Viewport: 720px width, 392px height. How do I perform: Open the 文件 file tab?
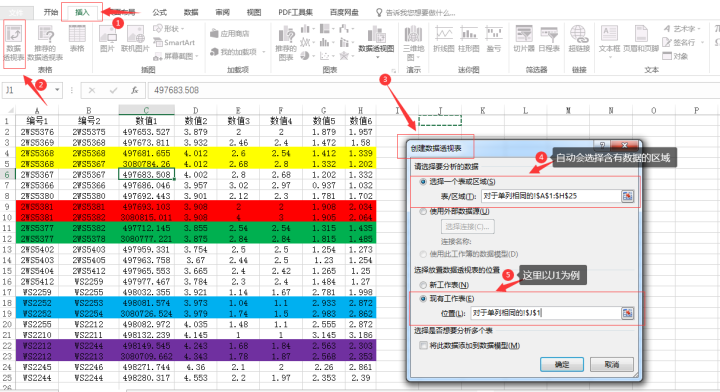point(17,13)
